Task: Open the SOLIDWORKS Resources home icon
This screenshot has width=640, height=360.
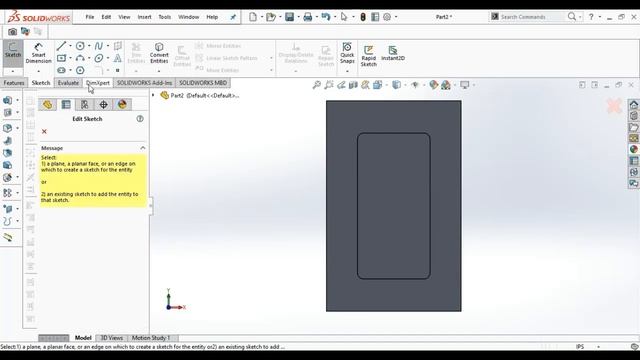Action: (633, 104)
